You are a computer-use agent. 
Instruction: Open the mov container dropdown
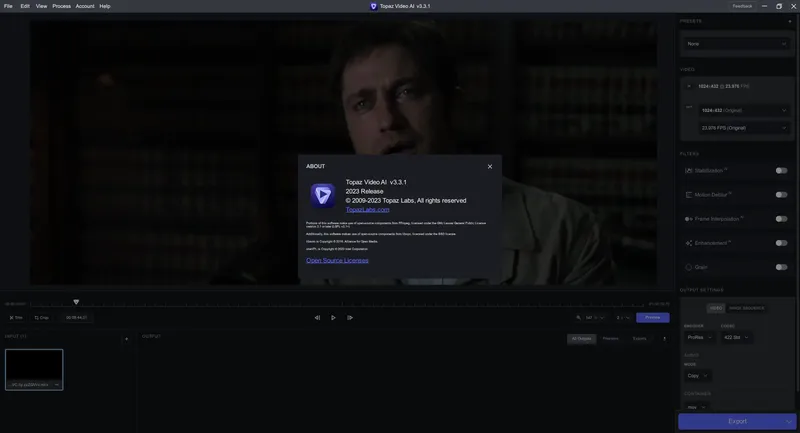click(696, 407)
